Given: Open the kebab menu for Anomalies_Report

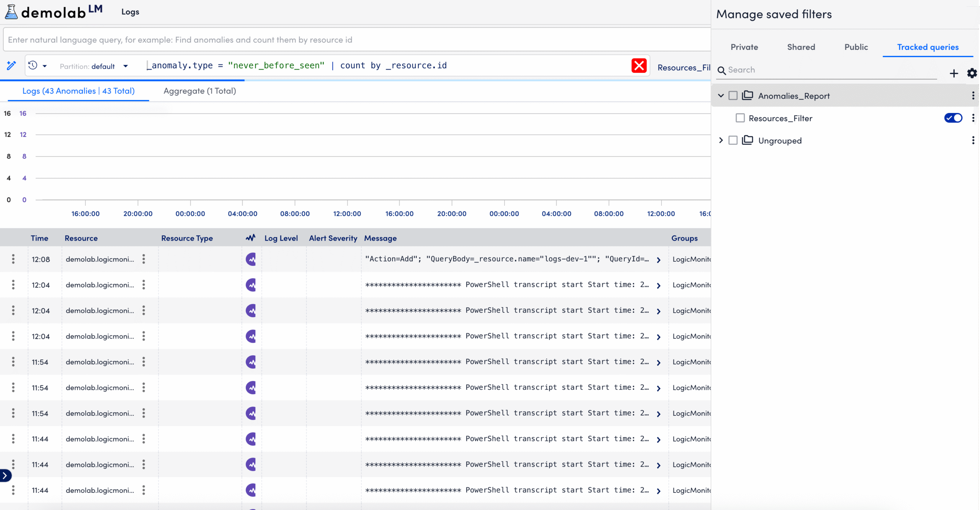Looking at the screenshot, I should click(x=973, y=95).
